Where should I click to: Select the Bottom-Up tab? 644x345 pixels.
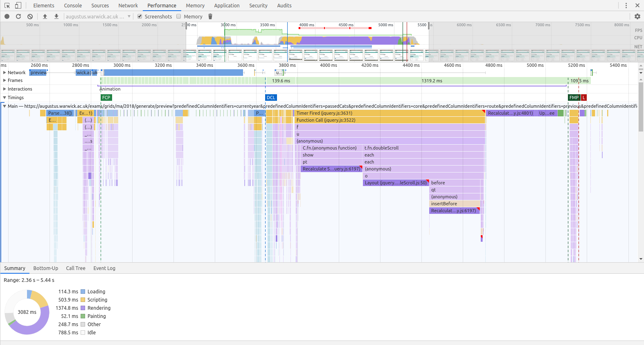coord(46,268)
